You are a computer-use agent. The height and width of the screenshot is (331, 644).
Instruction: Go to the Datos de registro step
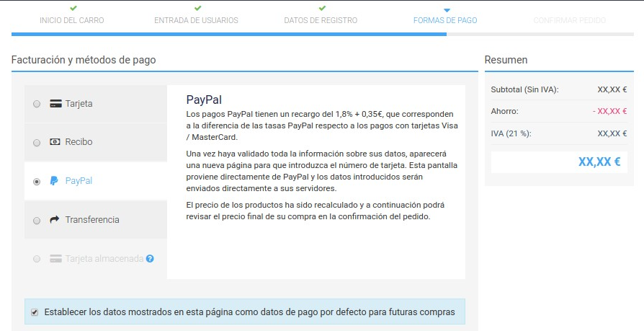(321, 20)
